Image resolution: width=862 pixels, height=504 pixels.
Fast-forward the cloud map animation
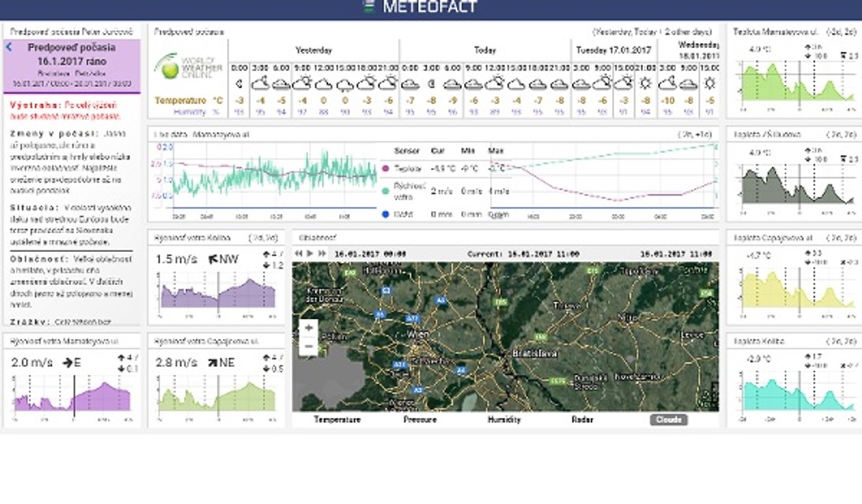point(321,254)
